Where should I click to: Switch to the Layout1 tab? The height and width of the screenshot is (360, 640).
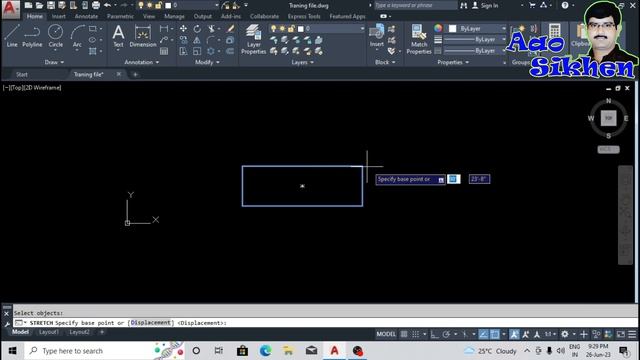pyautogui.click(x=49, y=332)
